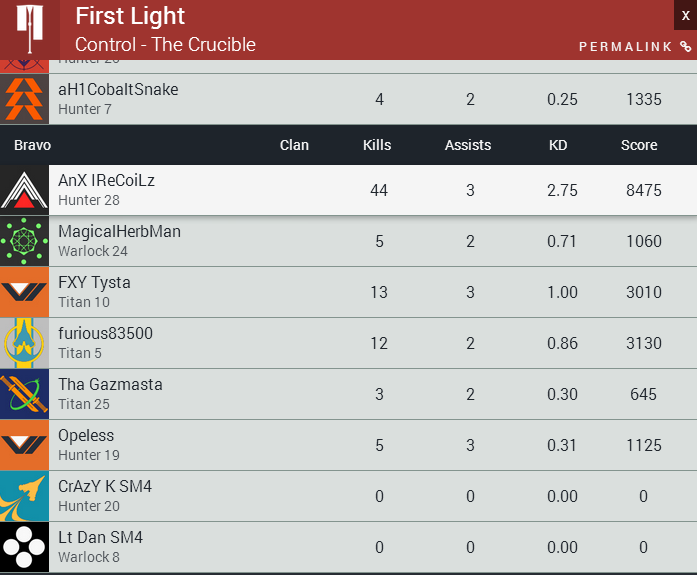Viewport: 697px width, 575px height.
Task: Sort by Kills column header
Action: [377, 145]
